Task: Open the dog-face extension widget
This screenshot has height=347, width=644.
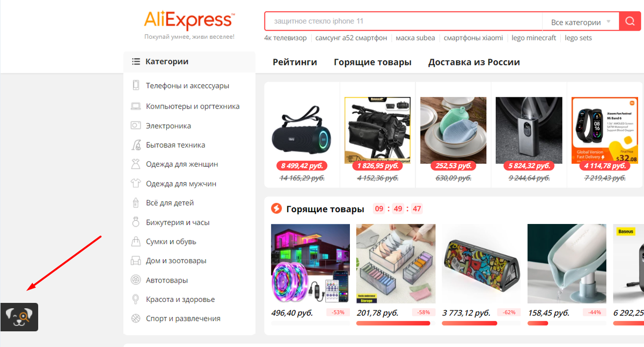Action: click(19, 317)
